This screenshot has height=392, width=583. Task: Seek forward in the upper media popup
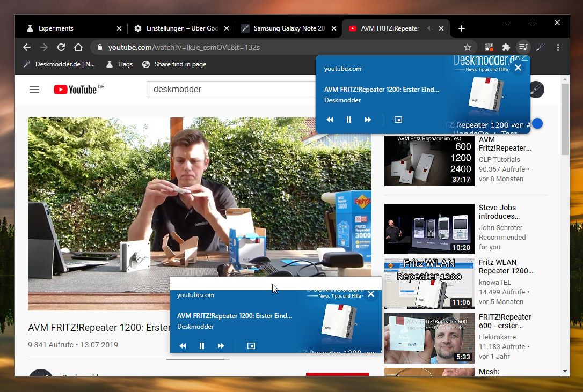pyautogui.click(x=368, y=120)
